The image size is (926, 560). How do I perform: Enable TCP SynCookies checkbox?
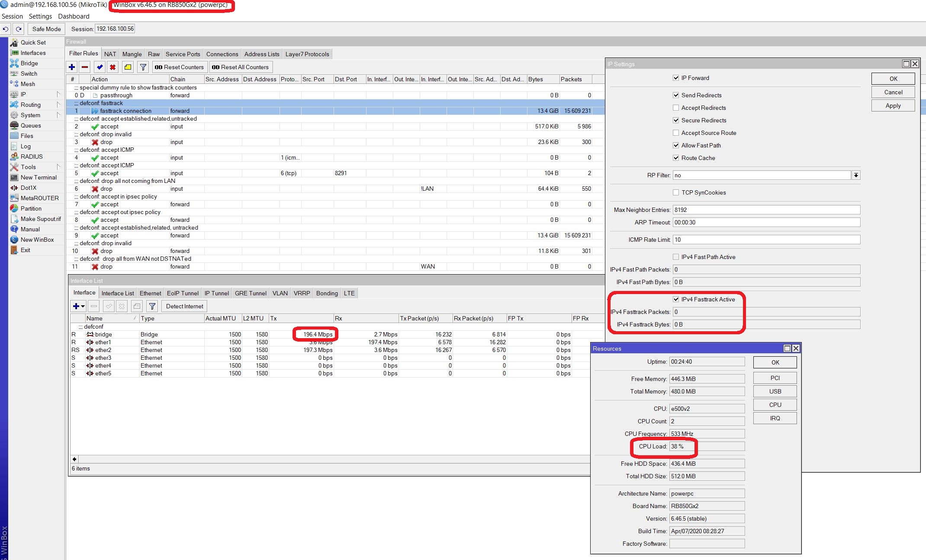click(x=676, y=192)
